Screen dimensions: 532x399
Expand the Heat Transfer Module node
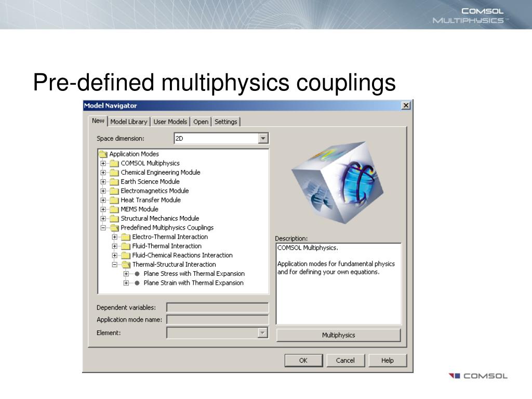(103, 200)
